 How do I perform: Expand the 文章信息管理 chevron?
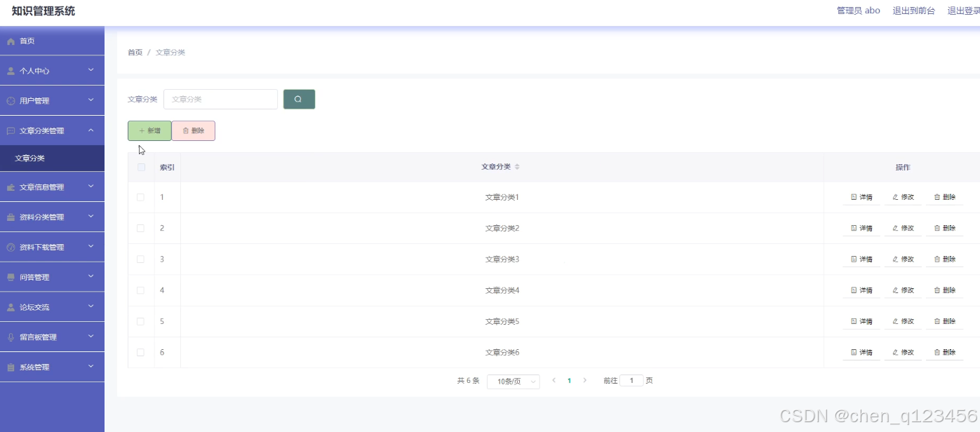click(x=90, y=187)
